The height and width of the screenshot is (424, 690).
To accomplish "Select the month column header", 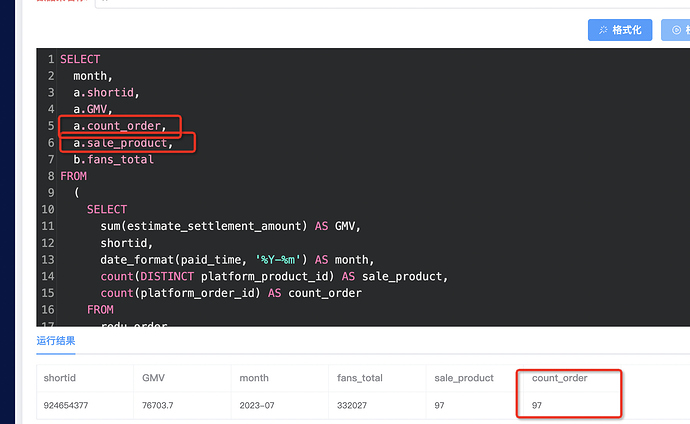I will pyautogui.click(x=254, y=378).
